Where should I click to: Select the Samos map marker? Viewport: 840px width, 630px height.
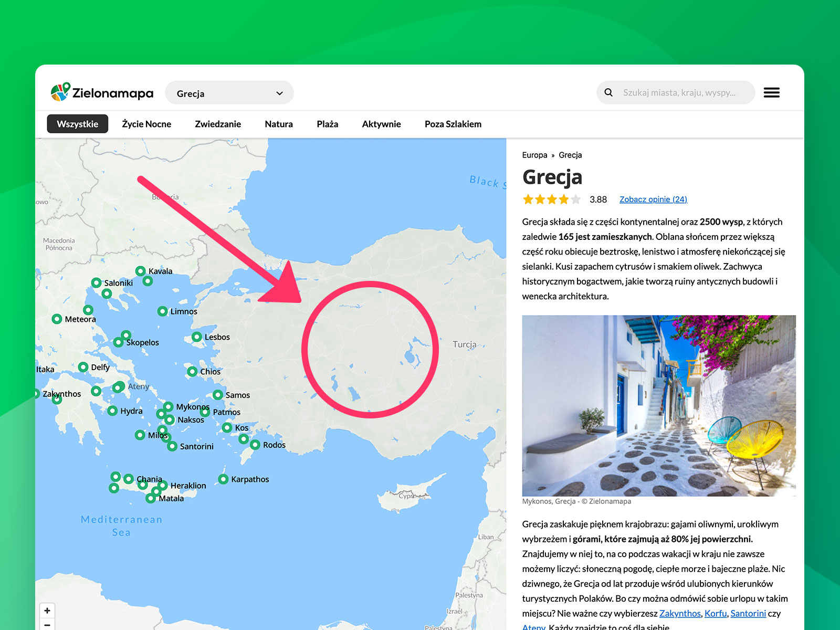click(x=217, y=394)
